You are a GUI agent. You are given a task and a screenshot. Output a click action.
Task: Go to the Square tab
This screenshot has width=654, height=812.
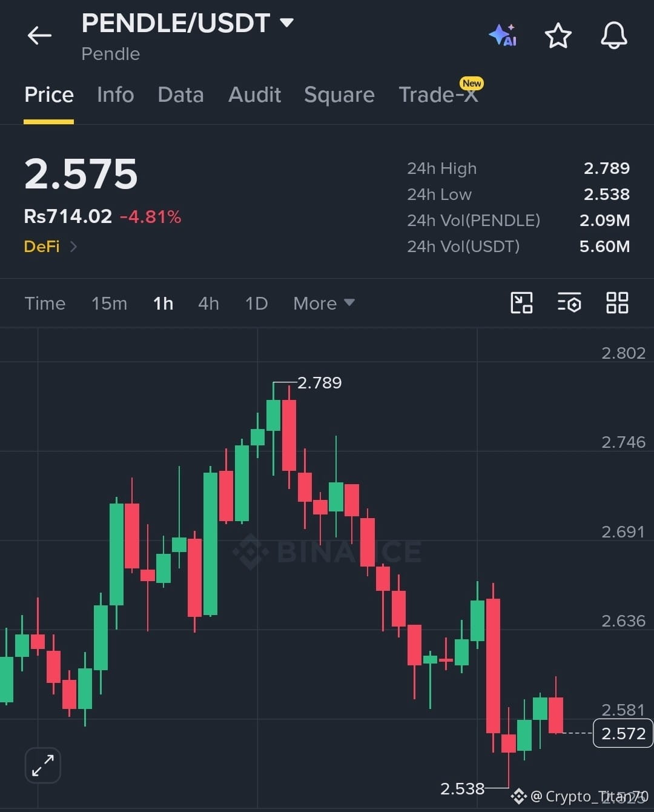coord(339,95)
